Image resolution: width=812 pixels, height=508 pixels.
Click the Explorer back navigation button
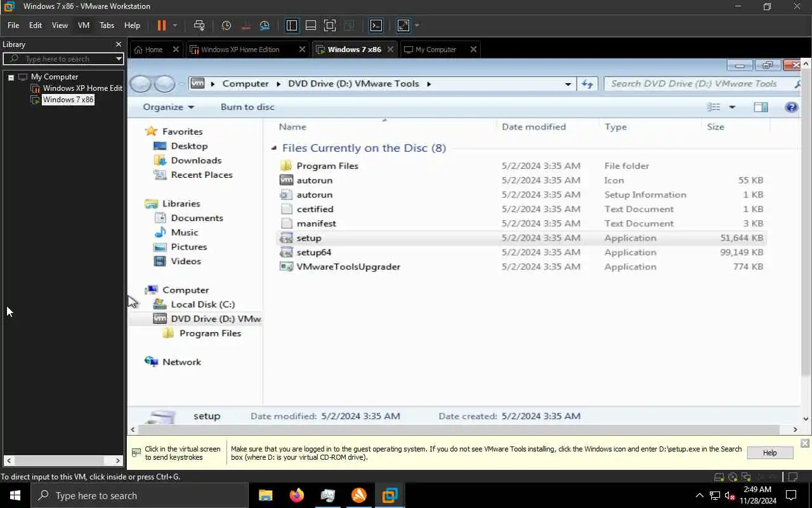coord(141,84)
